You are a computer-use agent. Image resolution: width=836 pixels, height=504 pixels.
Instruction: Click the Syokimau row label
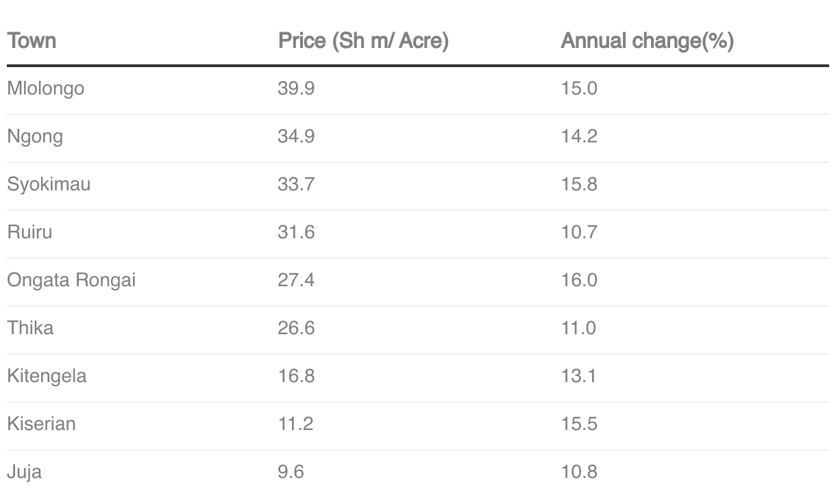pos(49,184)
